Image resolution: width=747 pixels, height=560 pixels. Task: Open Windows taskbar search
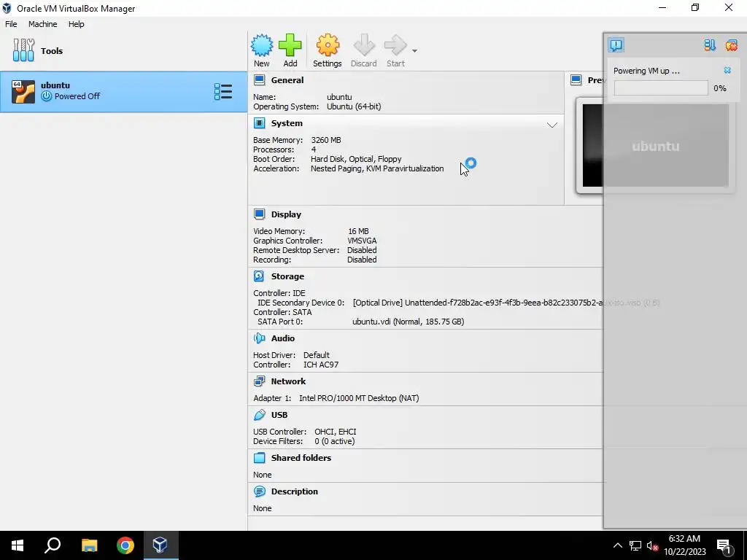coord(53,545)
